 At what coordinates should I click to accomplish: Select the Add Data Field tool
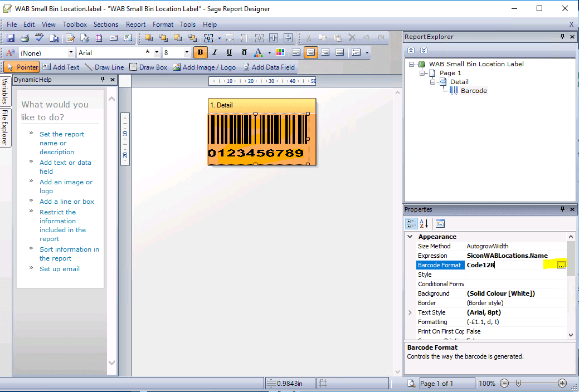click(269, 67)
